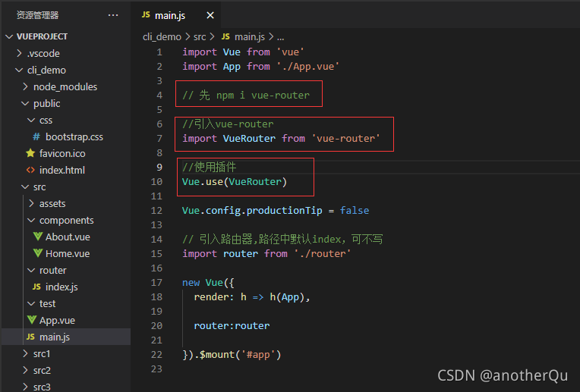Click 'render: h => h(App),' line
This screenshot has width=580, height=392.
pyautogui.click(x=252, y=297)
